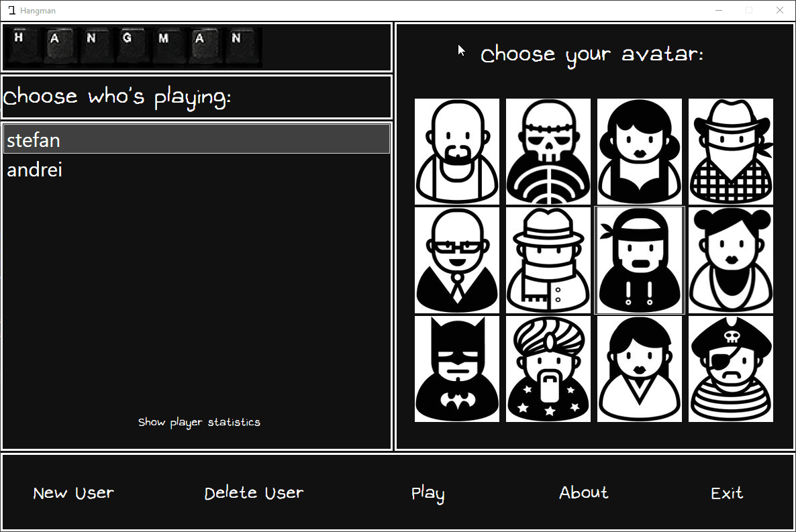This screenshot has height=532, width=796.
Task: Exit the Hangman game
Action: click(727, 493)
